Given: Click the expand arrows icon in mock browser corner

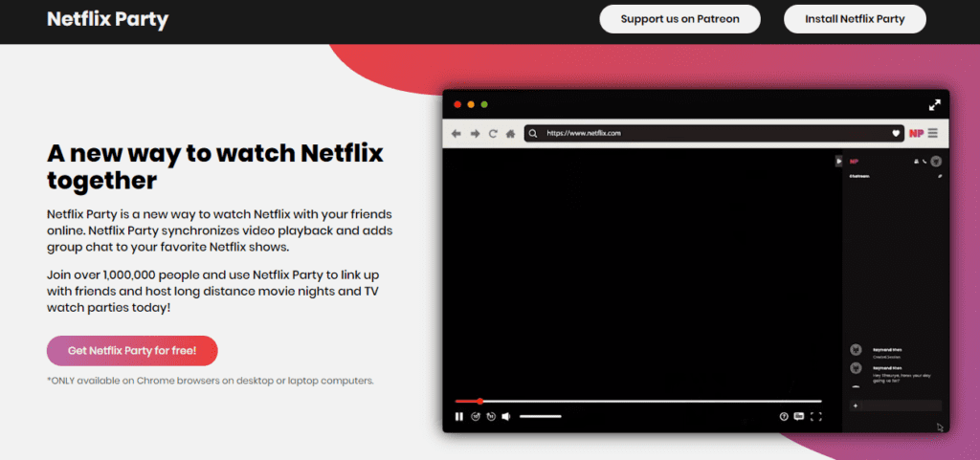Looking at the screenshot, I should pyautogui.click(x=934, y=105).
